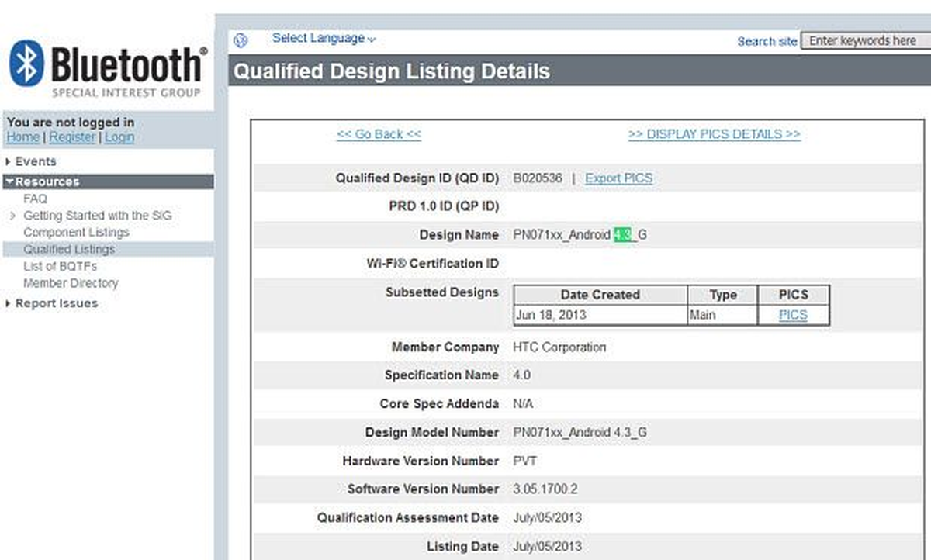The height and width of the screenshot is (560, 931).
Task: Click the Specification Name value 4.0
Action: coord(522,375)
